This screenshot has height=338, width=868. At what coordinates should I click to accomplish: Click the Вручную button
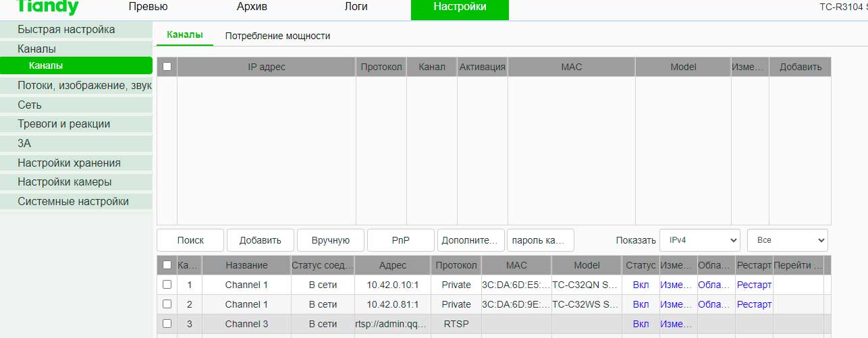[331, 240]
